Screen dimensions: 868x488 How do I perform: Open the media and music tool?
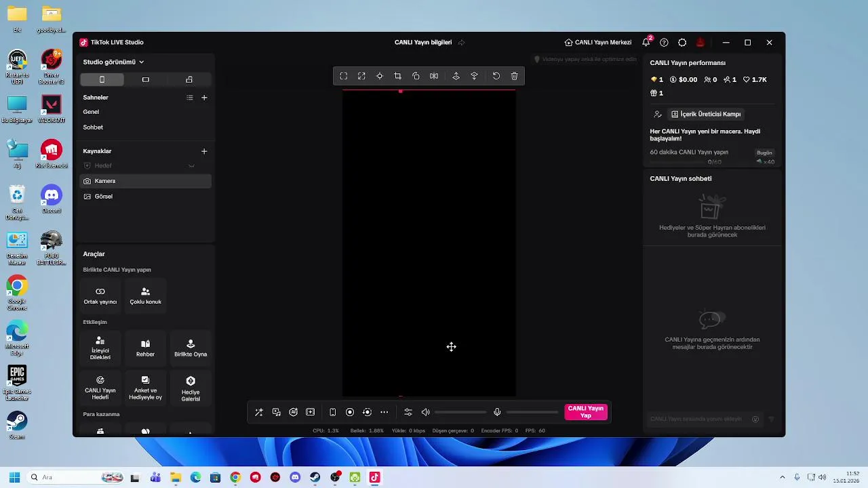277,412
